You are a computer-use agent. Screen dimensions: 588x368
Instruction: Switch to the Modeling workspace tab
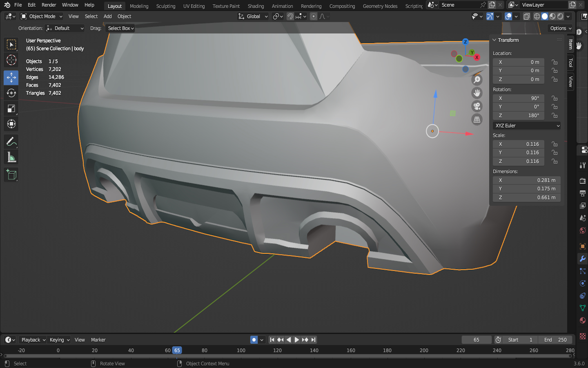pyautogui.click(x=139, y=6)
